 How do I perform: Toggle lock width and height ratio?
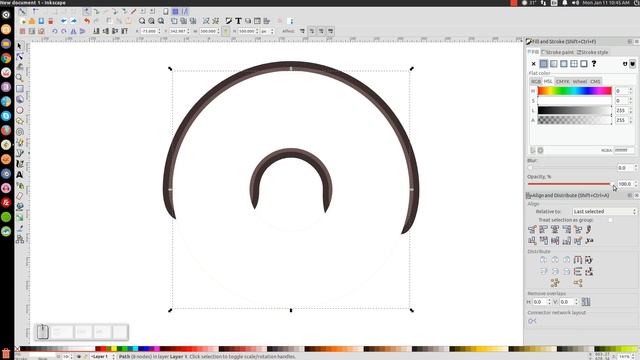[225, 31]
